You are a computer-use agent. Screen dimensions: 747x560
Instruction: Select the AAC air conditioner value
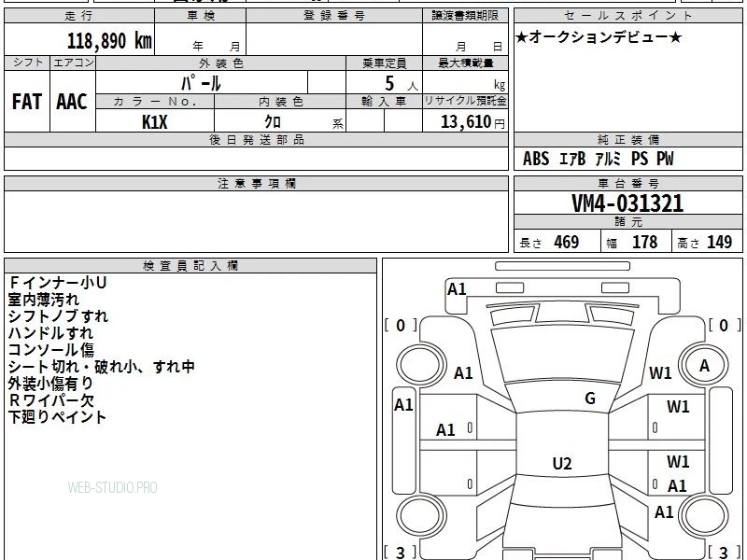click(x=72, y=102)
